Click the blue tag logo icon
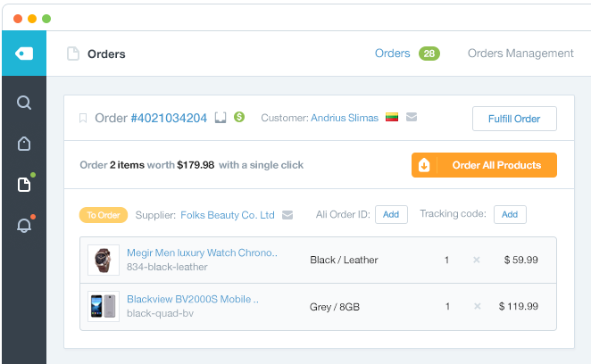Viewport: 591px width, 364px height. click(24, 54)
